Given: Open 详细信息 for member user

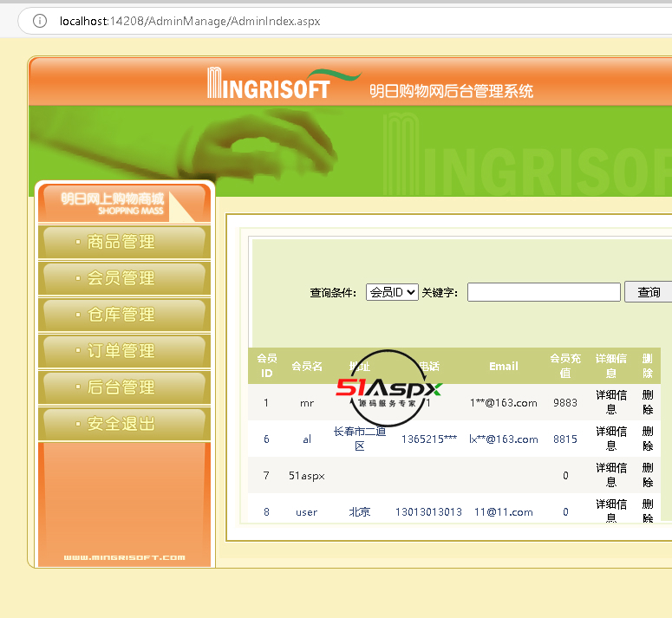Looking at the screenshot, I should click(611, 511).
